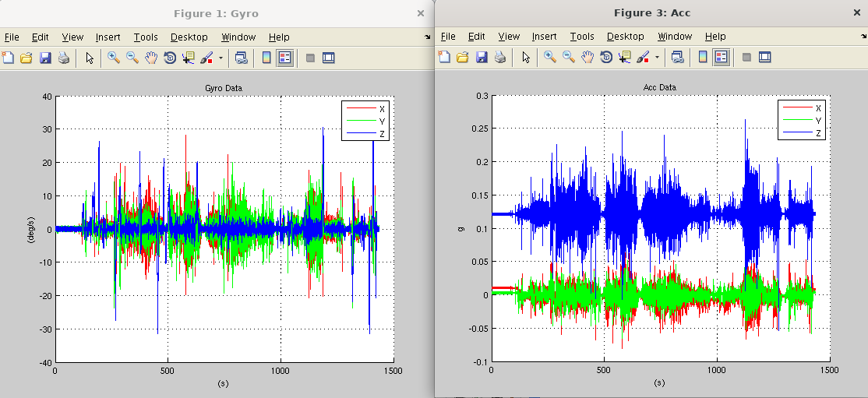Image resolution: width=868 pixels, height=398 pixels.
Task: Open file icon in Gyro figure toolbar
Action: [x=26, y=58]
